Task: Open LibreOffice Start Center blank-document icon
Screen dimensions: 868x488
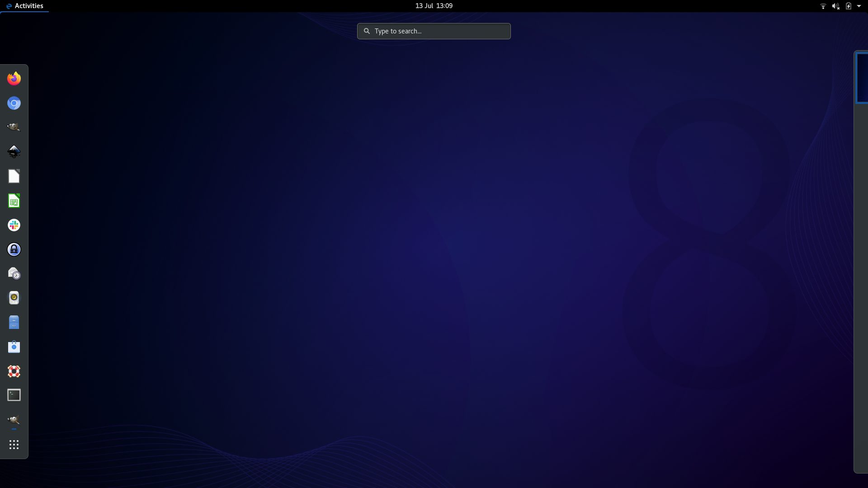Action: click(14, 176)
